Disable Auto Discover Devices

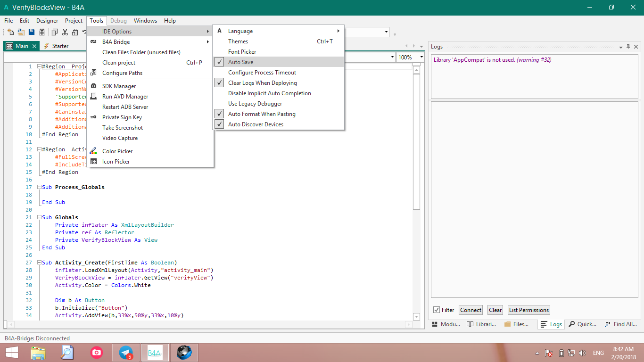[256, 124]
